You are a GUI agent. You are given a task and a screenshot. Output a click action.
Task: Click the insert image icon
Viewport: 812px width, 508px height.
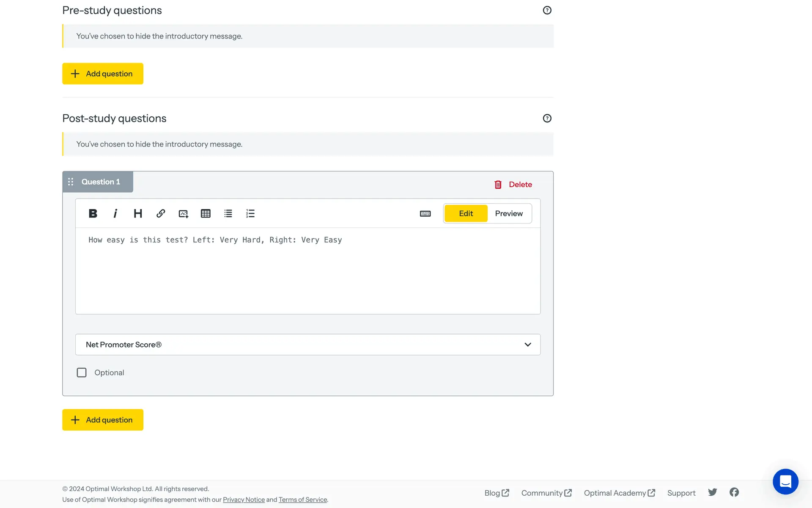coord(183,214)
